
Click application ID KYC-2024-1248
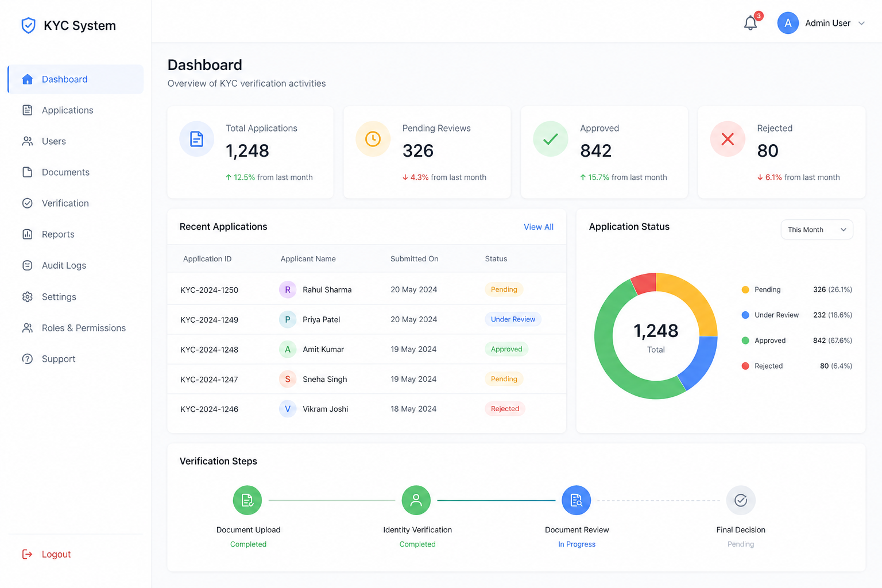[209, 350]
